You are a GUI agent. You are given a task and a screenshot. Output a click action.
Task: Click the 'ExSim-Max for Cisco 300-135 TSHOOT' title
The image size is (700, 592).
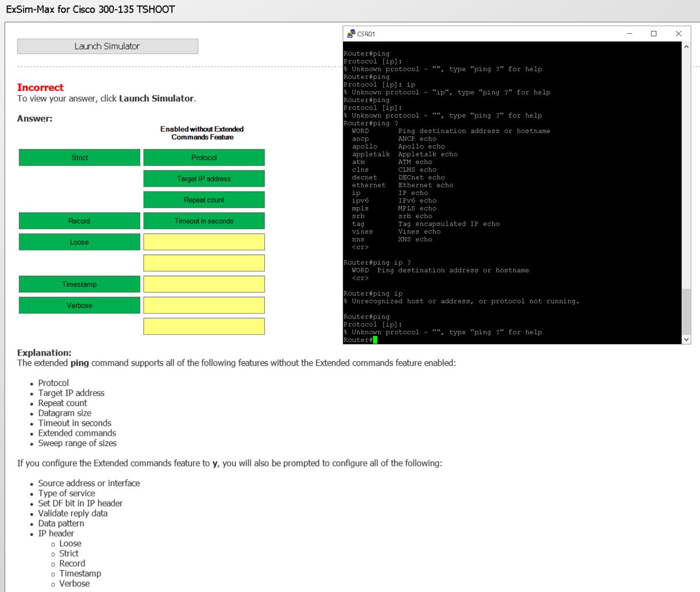[90, 9]
